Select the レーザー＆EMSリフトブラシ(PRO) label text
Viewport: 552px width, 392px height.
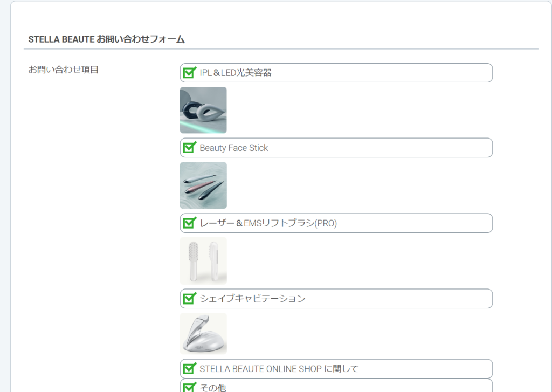pyautogui.click(x=268, y=223)
